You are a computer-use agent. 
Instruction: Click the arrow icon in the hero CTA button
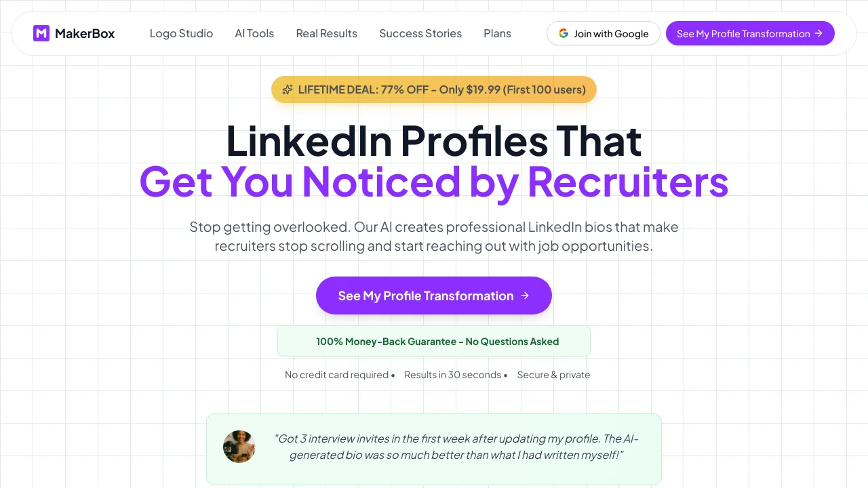525,296
